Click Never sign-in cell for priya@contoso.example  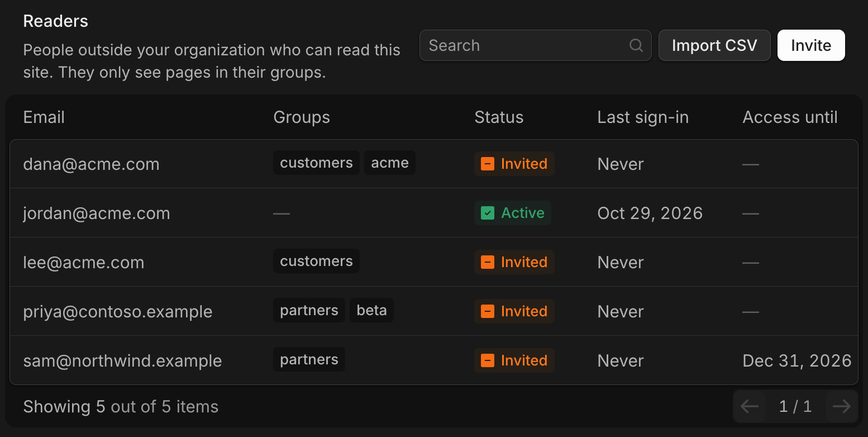pos(621,312)
